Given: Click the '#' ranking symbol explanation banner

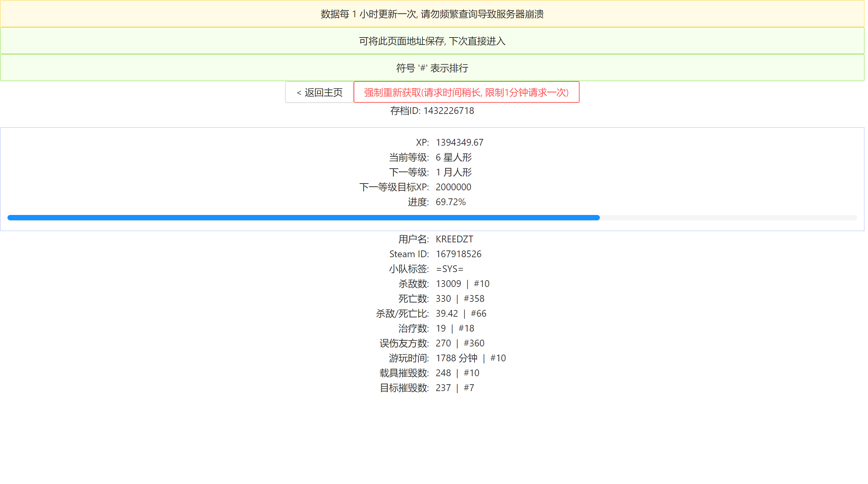Looking at the screenshot, I should tap(432, 68).
